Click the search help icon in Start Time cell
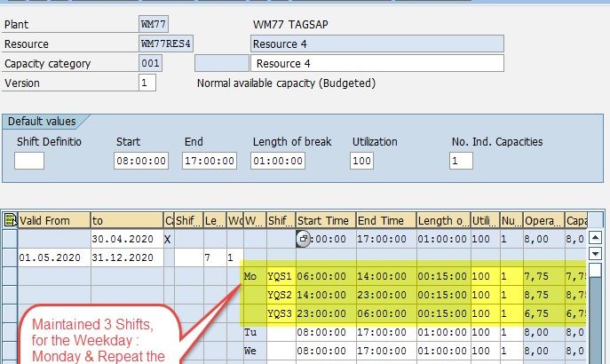This screenshot has width=610, height=364. 304,239
